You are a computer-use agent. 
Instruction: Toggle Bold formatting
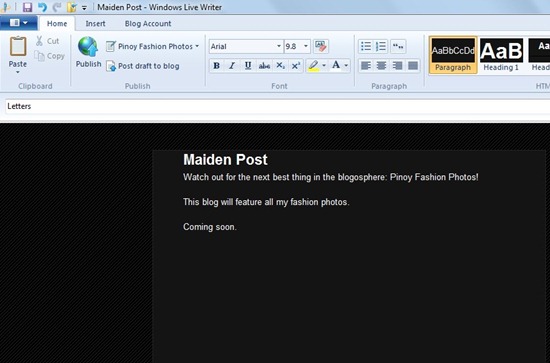coord(216,66)
